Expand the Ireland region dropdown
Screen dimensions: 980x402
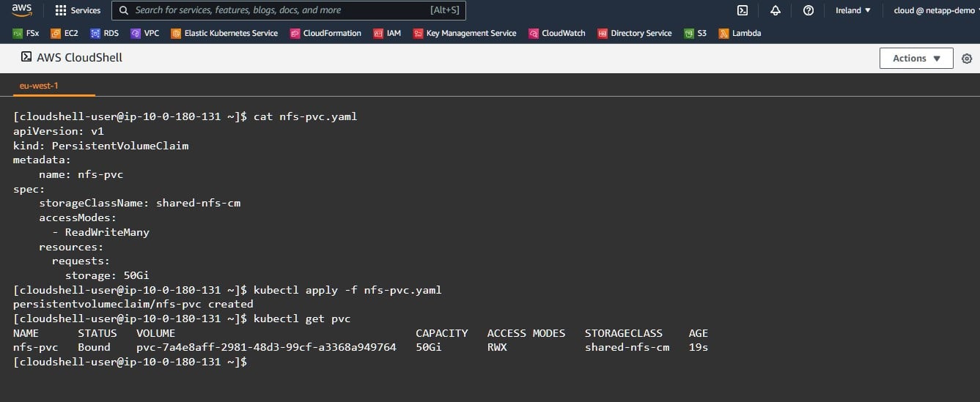click(x=852, y=10)
